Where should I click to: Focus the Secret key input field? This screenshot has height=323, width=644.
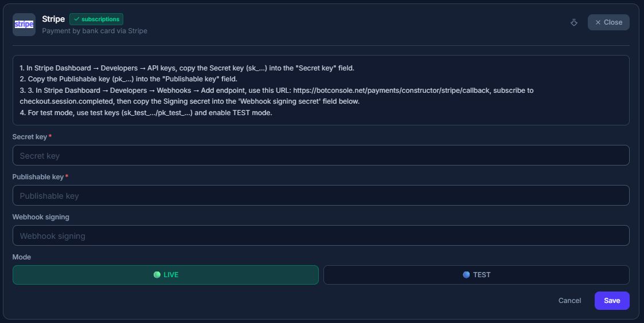[x=321, y=156]
